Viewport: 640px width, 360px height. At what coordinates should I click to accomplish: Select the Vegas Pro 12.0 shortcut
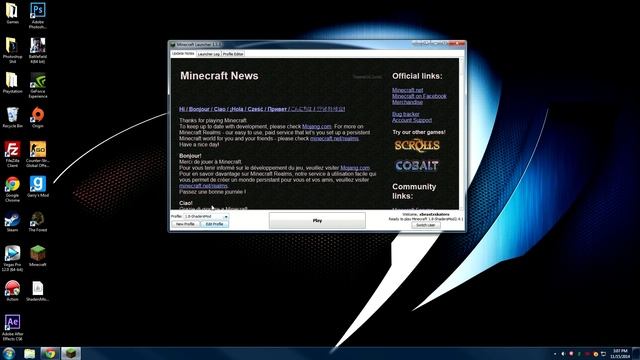pyautogui.click(x=12, y=258)
